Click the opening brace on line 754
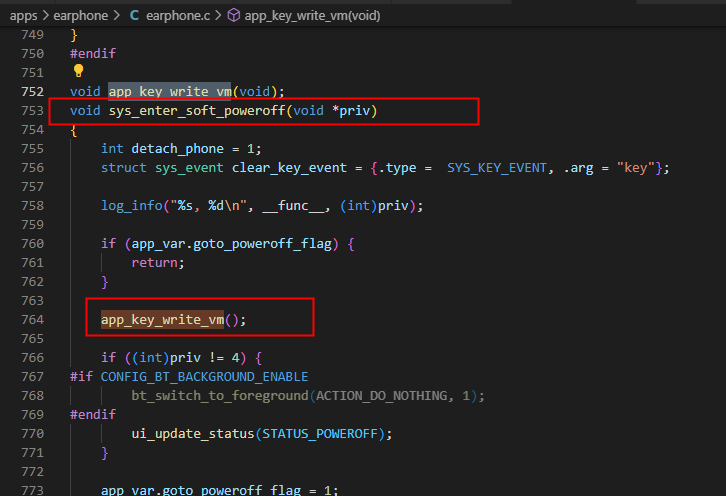 click(x=74, y=130)
